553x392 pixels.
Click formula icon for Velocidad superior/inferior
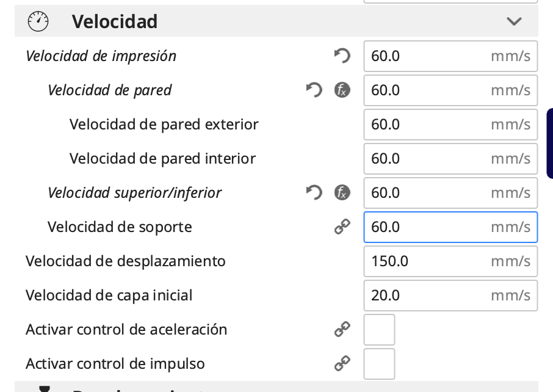(x=342, y=193)
